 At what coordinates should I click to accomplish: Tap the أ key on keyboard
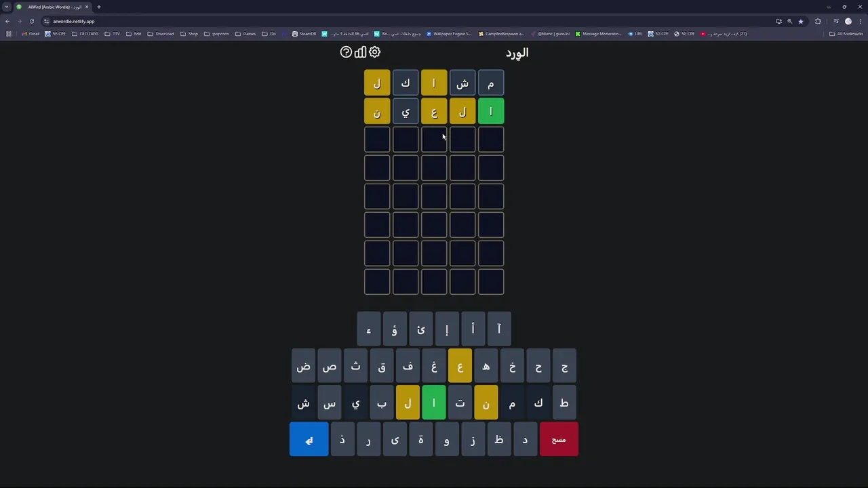click(473, 329)
